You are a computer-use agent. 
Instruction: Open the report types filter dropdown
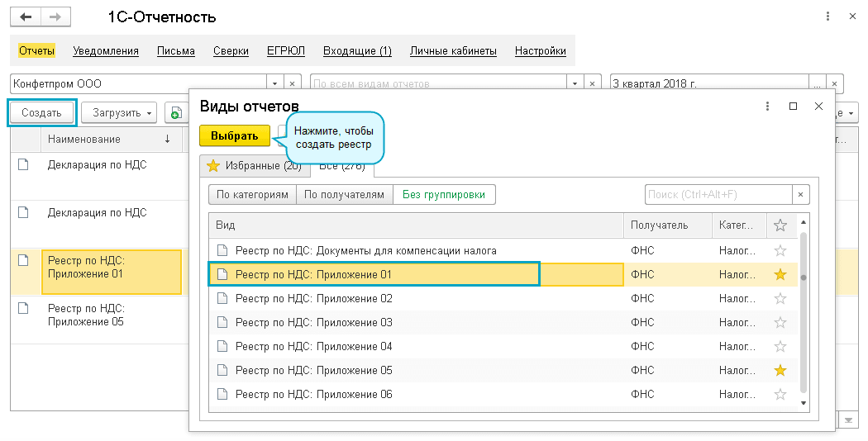(575, 83)
